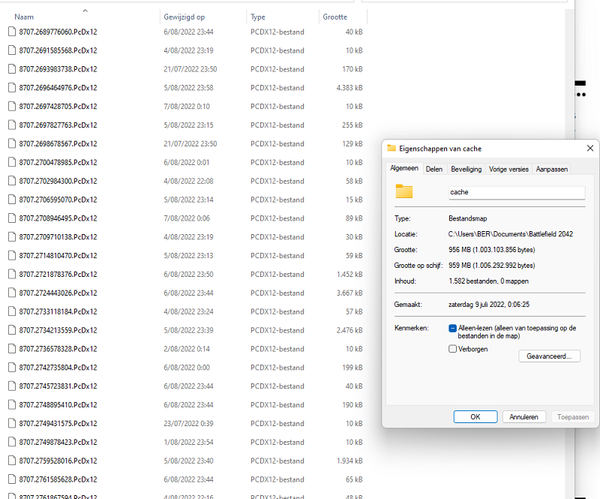Switch to the Beveiliging tab
600x499 pixels.
(466, 169)
